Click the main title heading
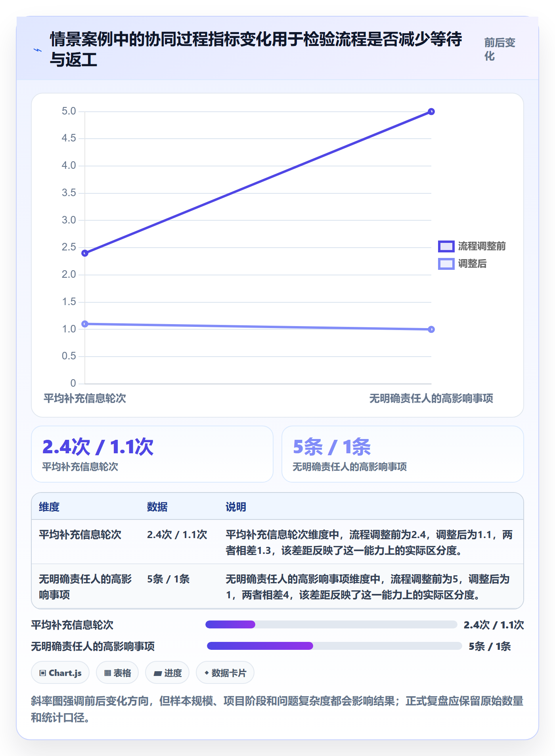This screenshot has height=756, width=555. pos(256,49)
